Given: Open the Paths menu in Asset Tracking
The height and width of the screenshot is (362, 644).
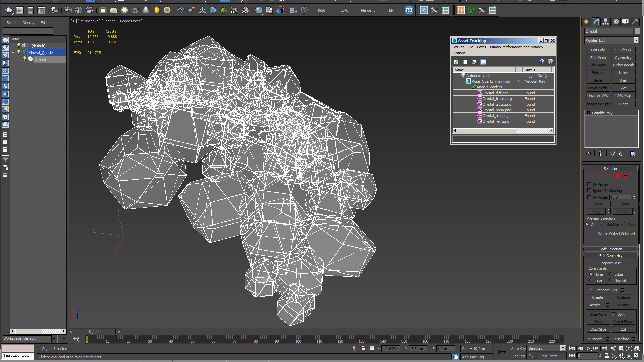Looking at the screenshot, I should pyautogui.click(x=481, y=47).
